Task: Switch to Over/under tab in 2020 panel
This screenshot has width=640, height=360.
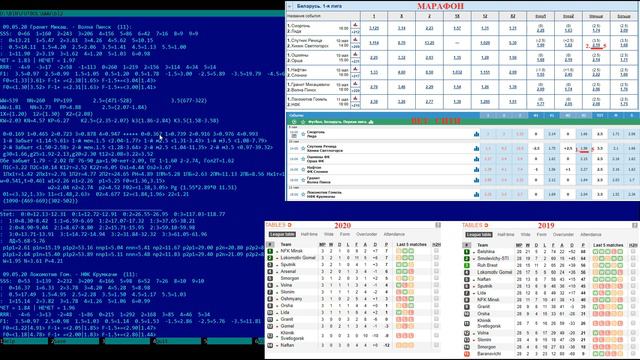Action: tap(367, 234)
